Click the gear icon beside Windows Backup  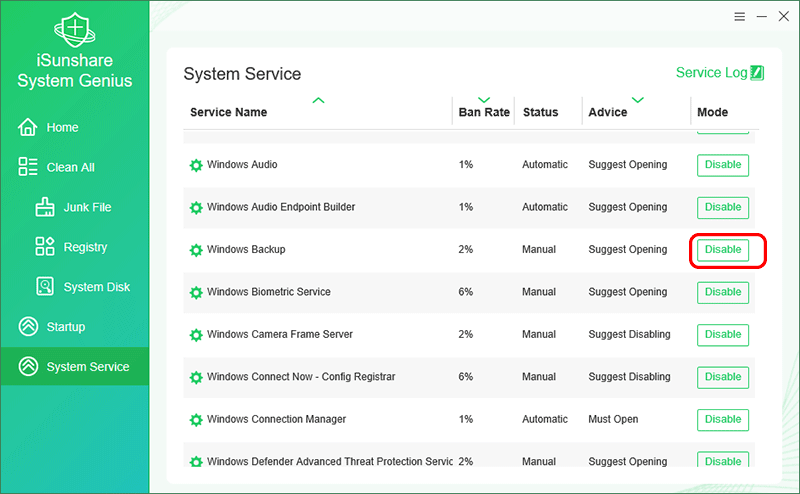coord(196,250)
